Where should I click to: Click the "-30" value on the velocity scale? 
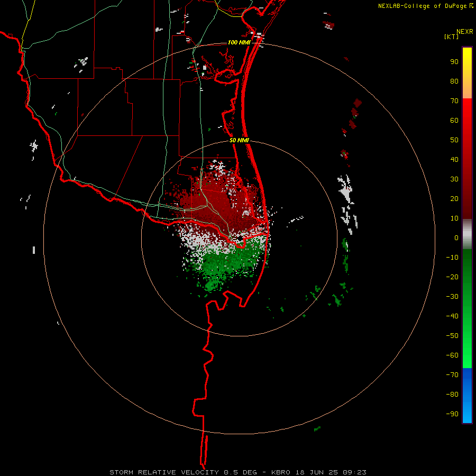pos(452,297)
